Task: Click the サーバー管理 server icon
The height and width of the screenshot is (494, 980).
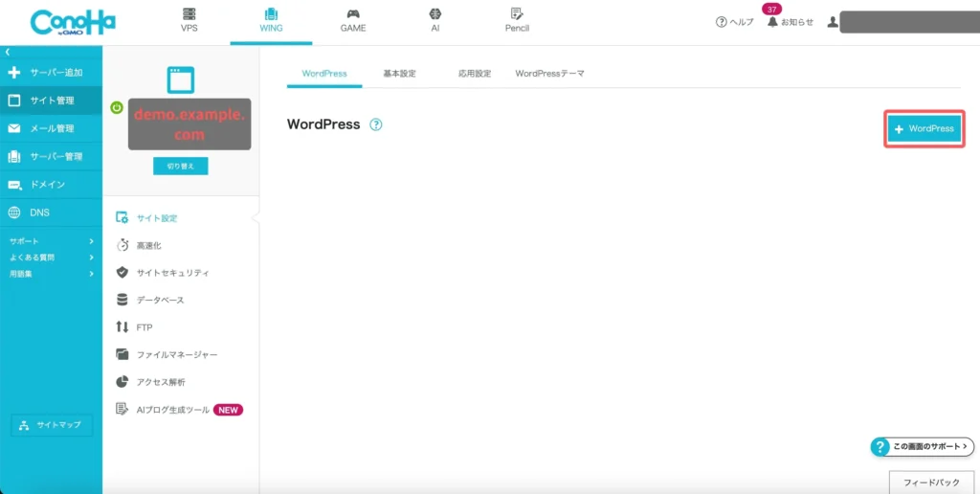Action: coord(14,156)
